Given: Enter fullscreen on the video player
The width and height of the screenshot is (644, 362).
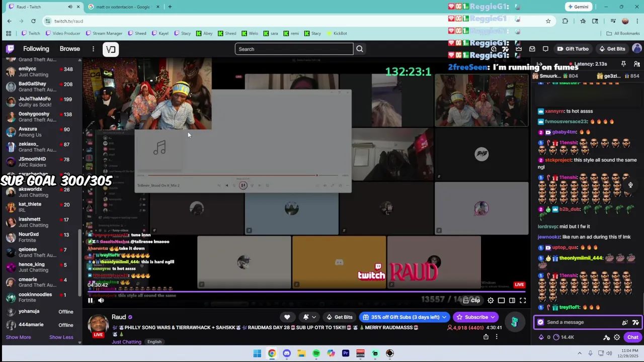Looking at the screenshot, I should [x=523, y=300].
